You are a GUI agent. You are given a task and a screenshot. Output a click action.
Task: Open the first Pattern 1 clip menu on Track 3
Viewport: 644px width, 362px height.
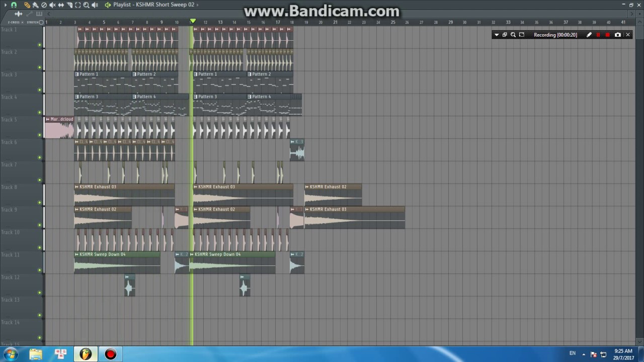click(x=77, y=74)
